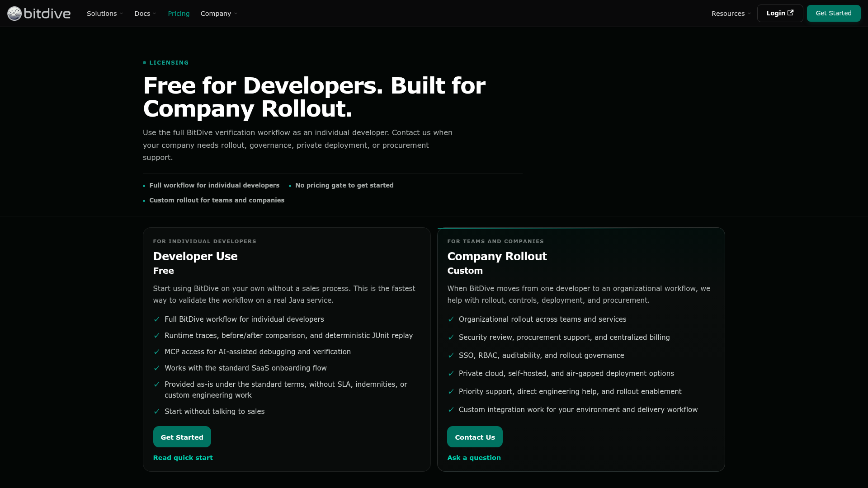
Task: Click "Organizational rollout across teams and services"
Action: click(x=542, y=319)
